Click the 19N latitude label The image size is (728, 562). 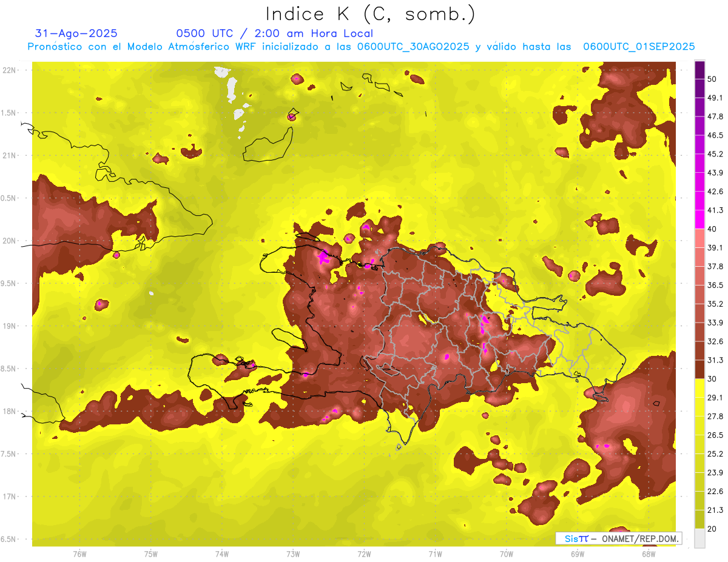point(10,326)
